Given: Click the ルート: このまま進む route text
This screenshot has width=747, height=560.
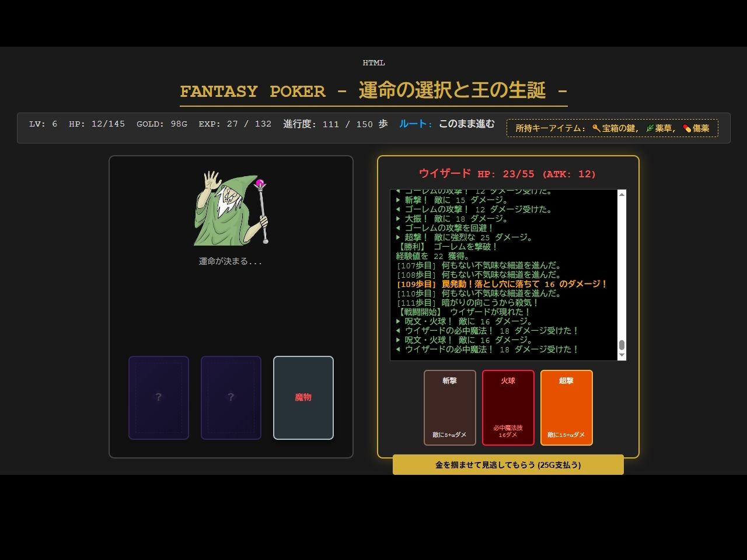Looking at the screenshot, I should 447,124.
